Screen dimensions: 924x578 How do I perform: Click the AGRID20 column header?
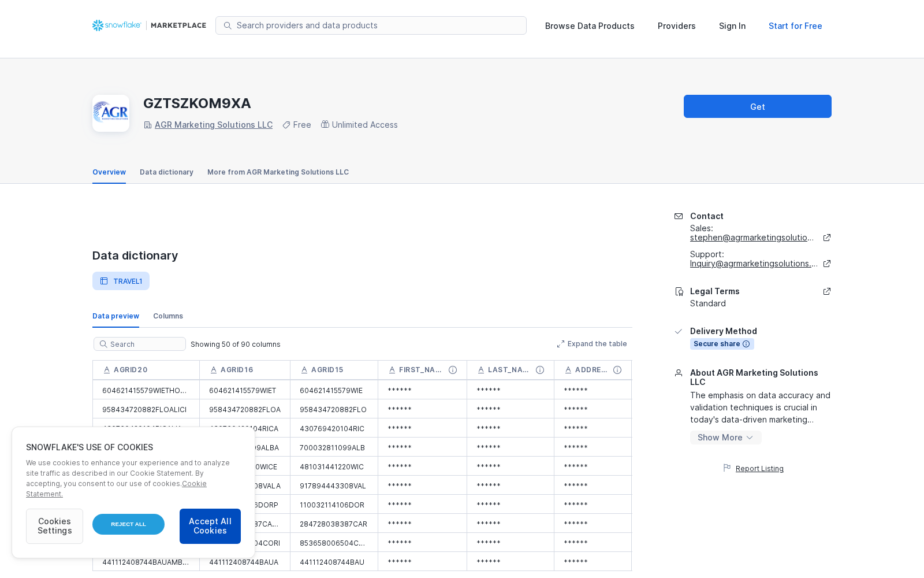pyautogui.click(x=146, y=370)
